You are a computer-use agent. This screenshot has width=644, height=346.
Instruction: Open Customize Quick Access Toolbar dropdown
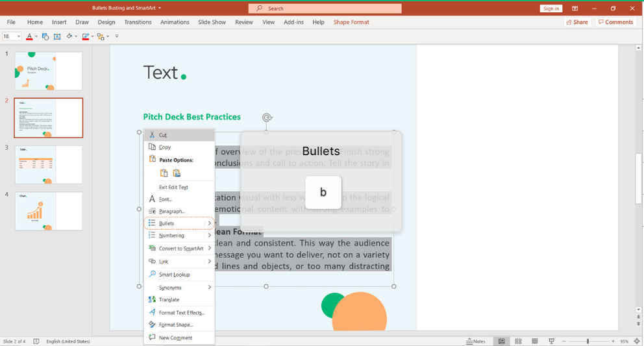pos(117,36)
